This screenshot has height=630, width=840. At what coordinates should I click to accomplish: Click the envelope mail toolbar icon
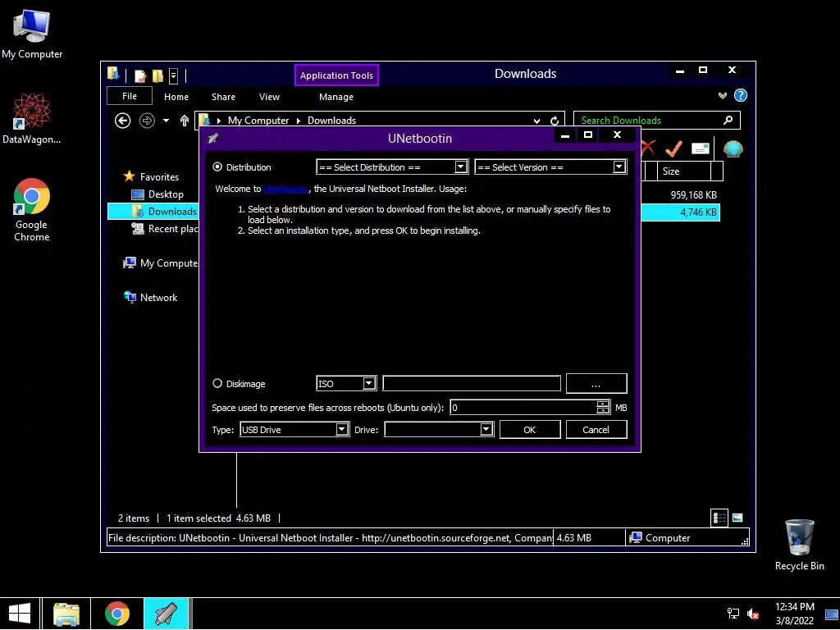point(701,148)
